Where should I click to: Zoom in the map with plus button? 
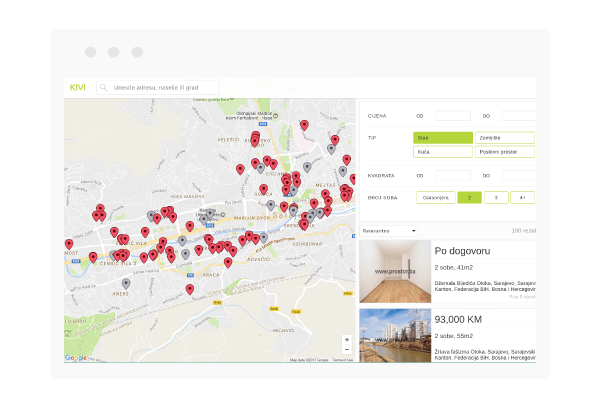(347, 340)
